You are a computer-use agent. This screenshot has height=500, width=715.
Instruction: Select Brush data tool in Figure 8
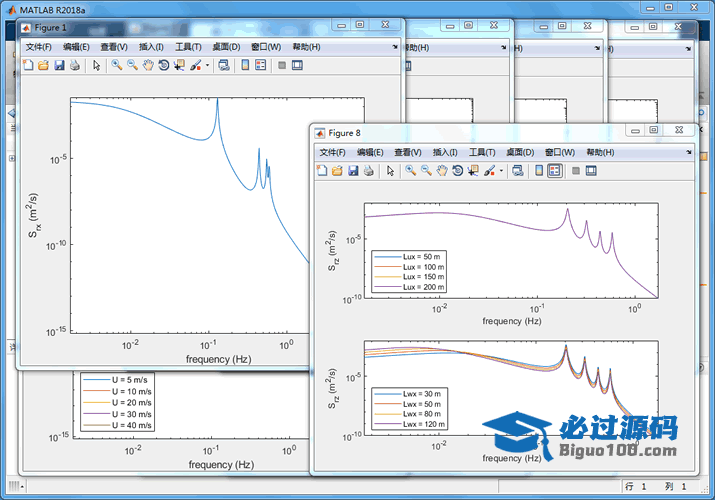(489, 170)
